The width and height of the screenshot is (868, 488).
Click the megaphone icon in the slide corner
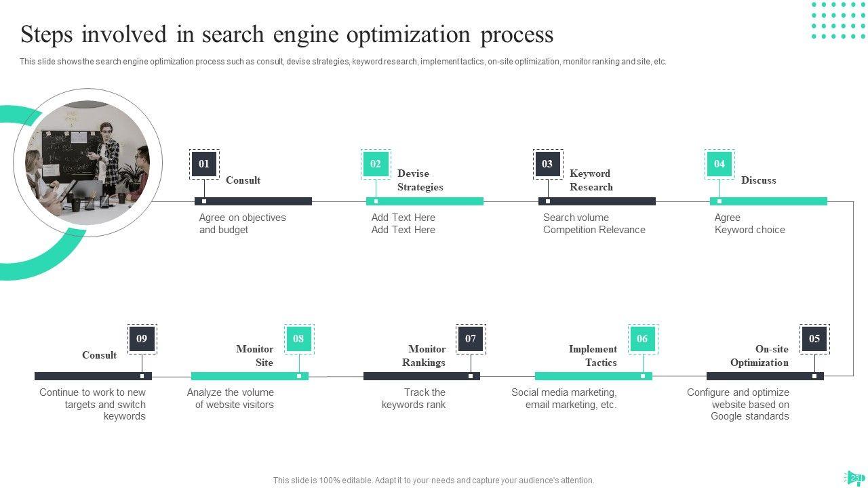[x=854, y=477]
